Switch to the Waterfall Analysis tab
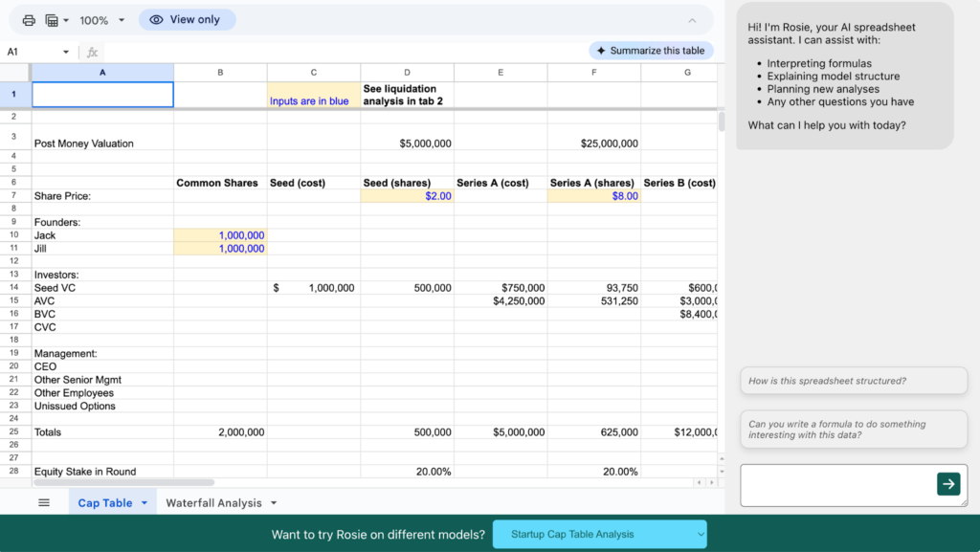Viewport: 980px width, 552px height. (x=213, y=502)
